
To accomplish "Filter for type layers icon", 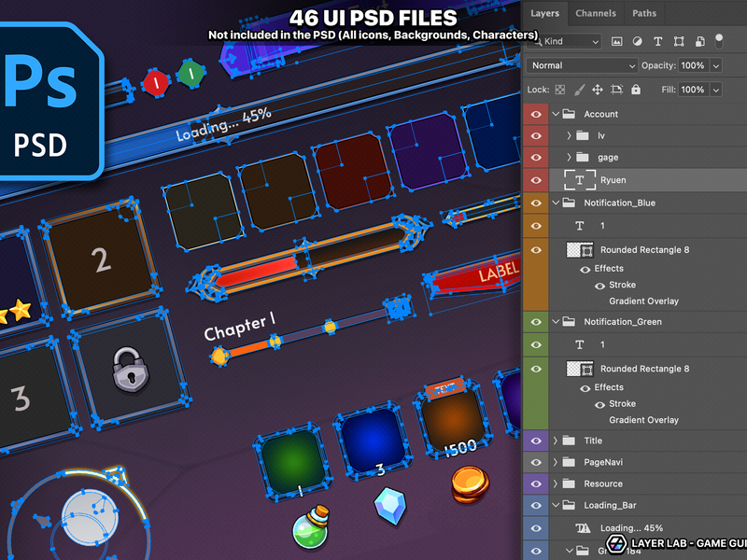I will (x=658, y=41).
